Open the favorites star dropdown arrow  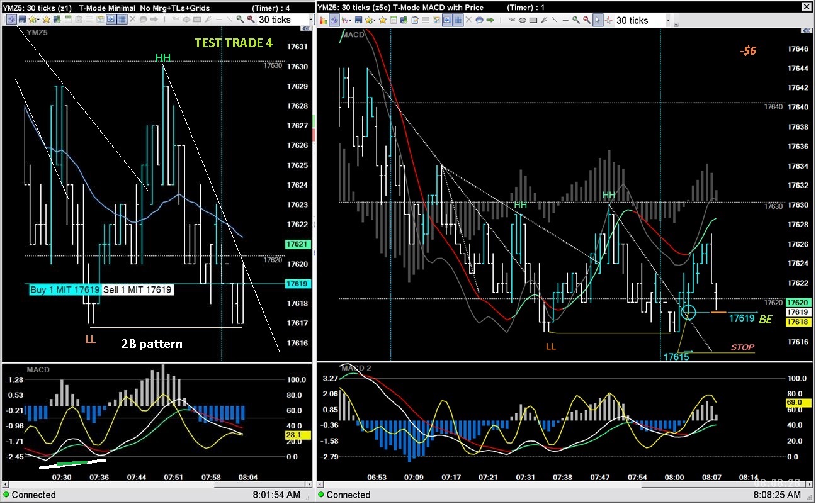pos(38,20)
